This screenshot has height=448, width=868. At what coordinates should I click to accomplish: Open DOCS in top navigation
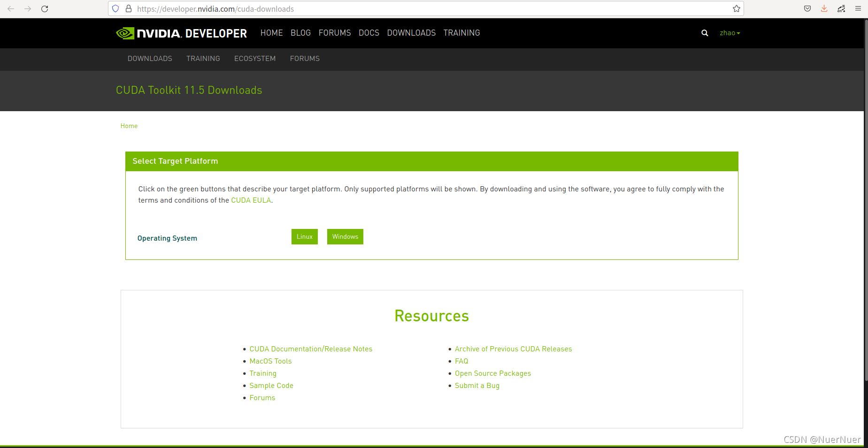point(369,33)
